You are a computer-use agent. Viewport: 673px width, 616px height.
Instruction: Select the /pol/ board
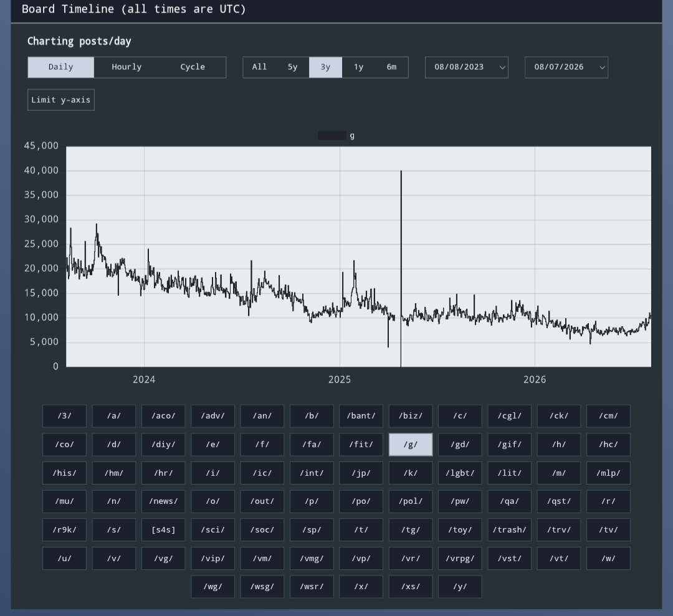coord(411,501)
